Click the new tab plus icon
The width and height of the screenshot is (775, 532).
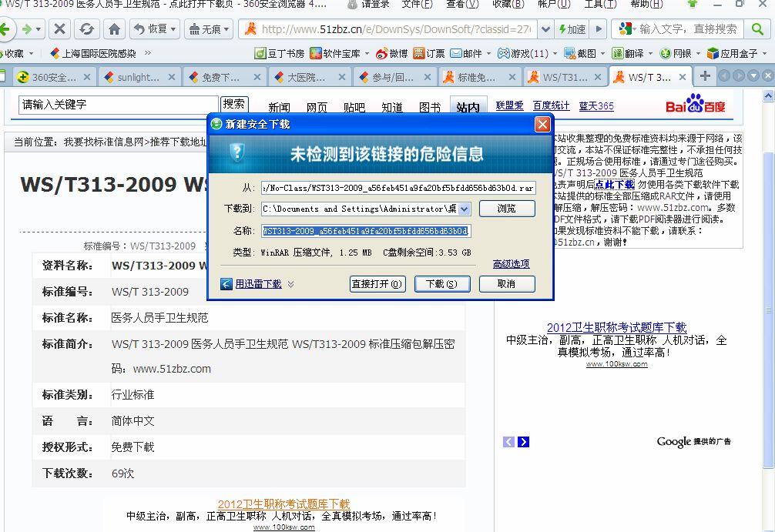(704, 76)
